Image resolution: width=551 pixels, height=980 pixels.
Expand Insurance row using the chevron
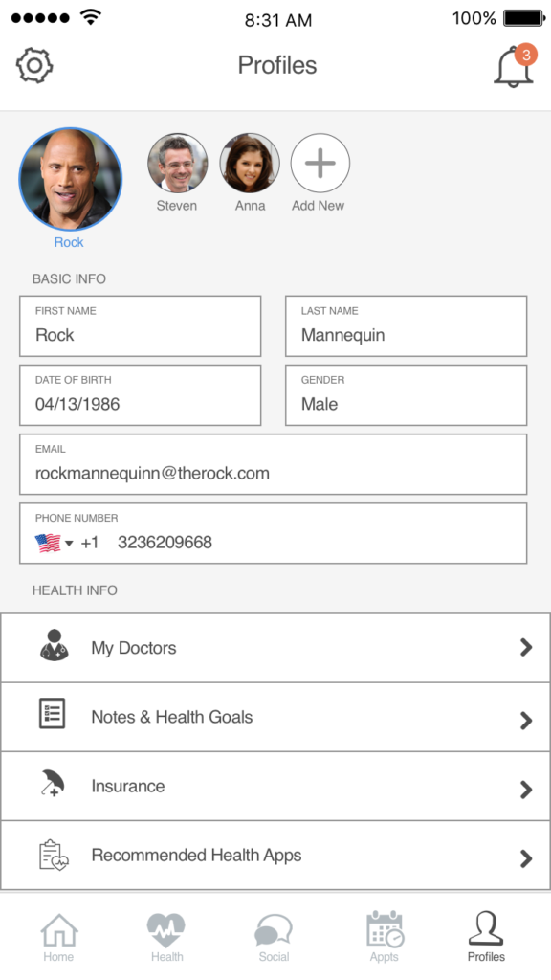(526, 790)
